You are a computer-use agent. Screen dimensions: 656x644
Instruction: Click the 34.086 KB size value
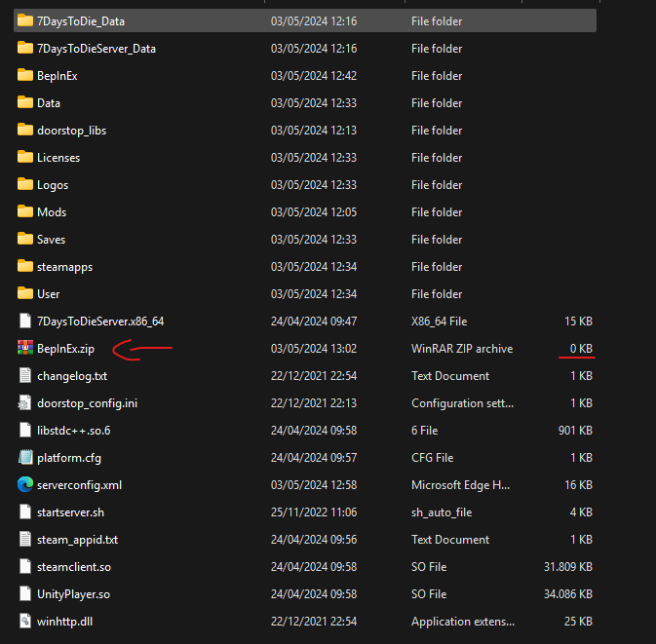click(x=568, y=594)
